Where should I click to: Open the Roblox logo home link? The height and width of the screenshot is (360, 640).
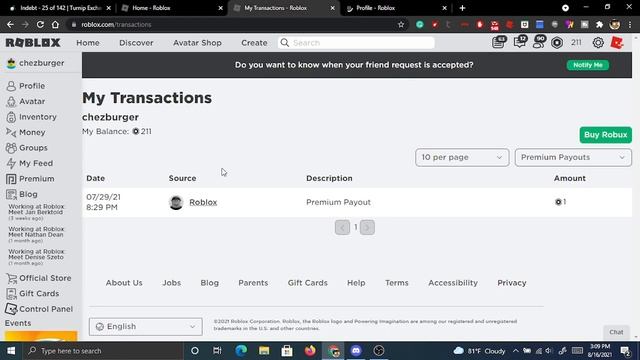point(33,42)
